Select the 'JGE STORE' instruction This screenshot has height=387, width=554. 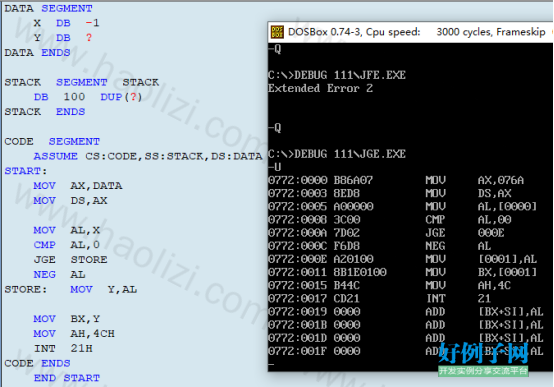(x=70, y=259)
